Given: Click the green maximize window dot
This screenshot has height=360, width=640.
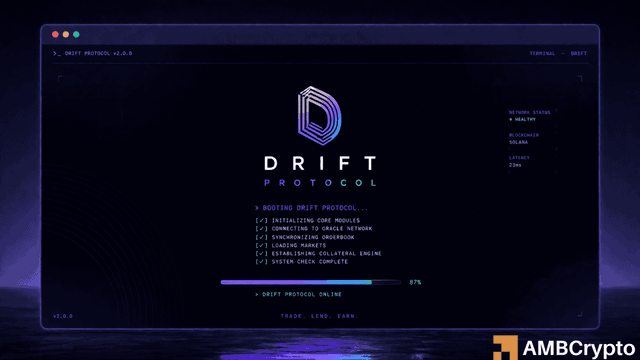Looking at the screenshot, I should (x=76, y=34).
